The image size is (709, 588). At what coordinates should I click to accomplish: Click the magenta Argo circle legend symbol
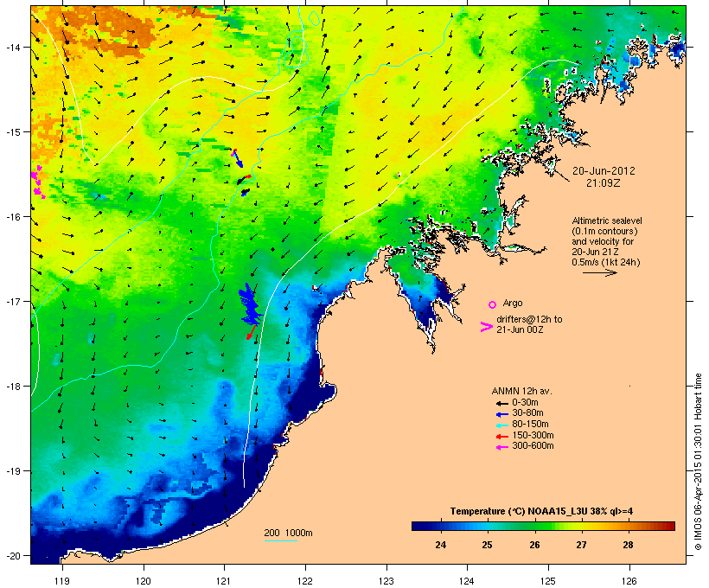tap(493, 304)
